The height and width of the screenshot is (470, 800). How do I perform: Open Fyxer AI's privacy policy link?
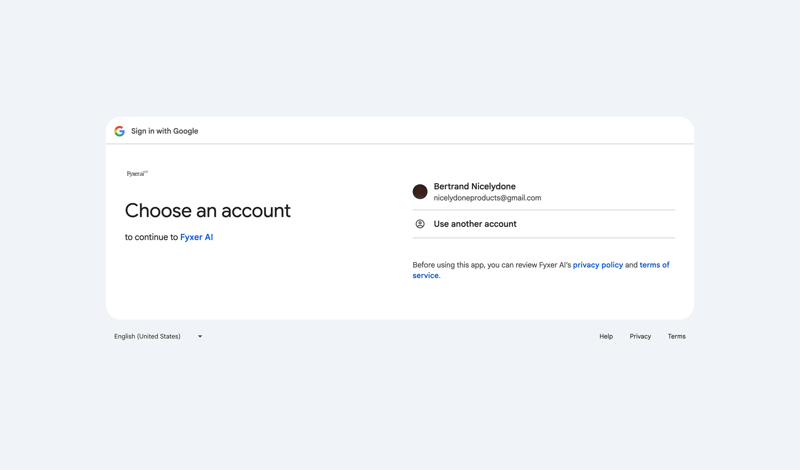[597, 265]
